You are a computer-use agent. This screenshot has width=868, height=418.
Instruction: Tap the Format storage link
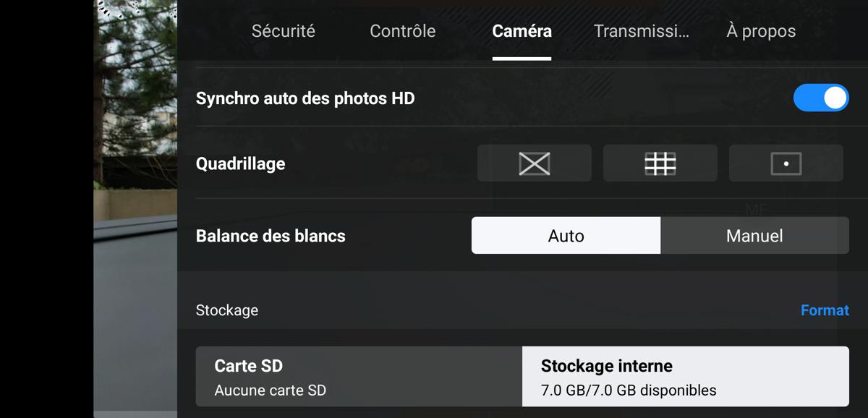pyautogui.click(x=825, y=310)
